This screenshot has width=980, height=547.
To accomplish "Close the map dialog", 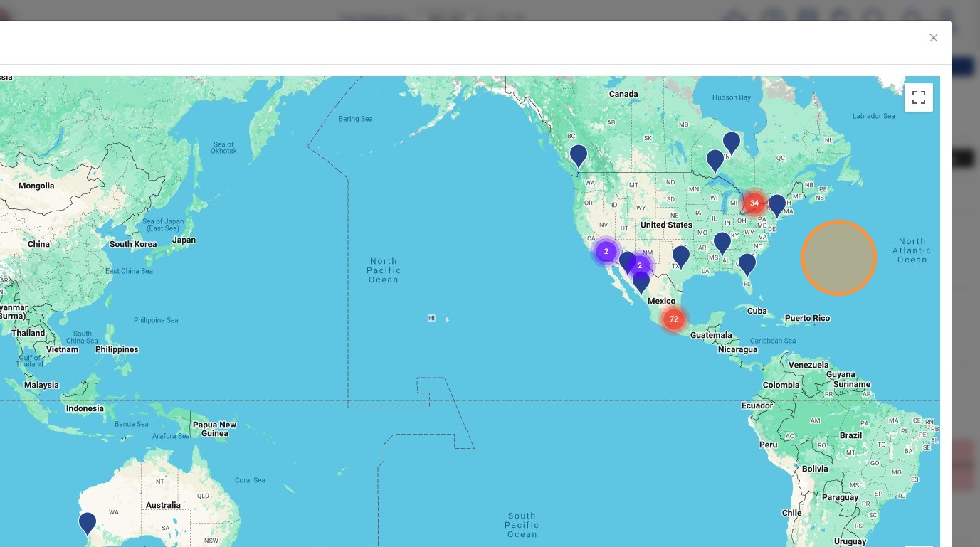I will pos(934,38).
